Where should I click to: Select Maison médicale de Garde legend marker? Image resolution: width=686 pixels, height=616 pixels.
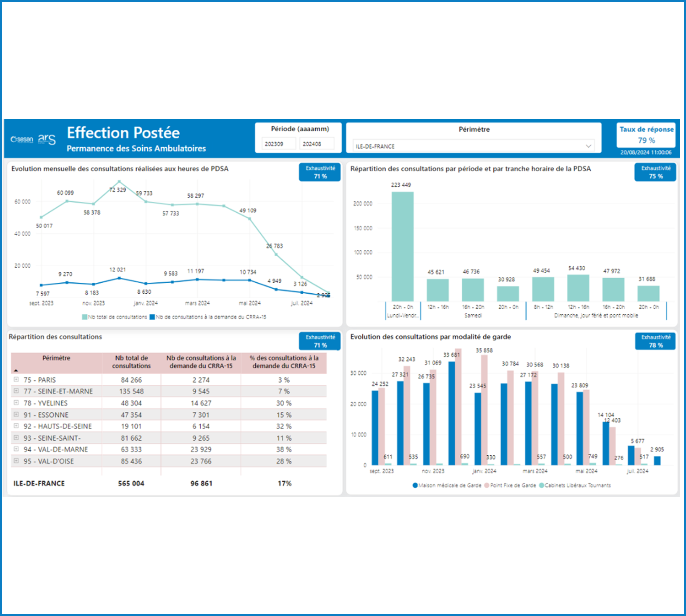coord(415,485)
